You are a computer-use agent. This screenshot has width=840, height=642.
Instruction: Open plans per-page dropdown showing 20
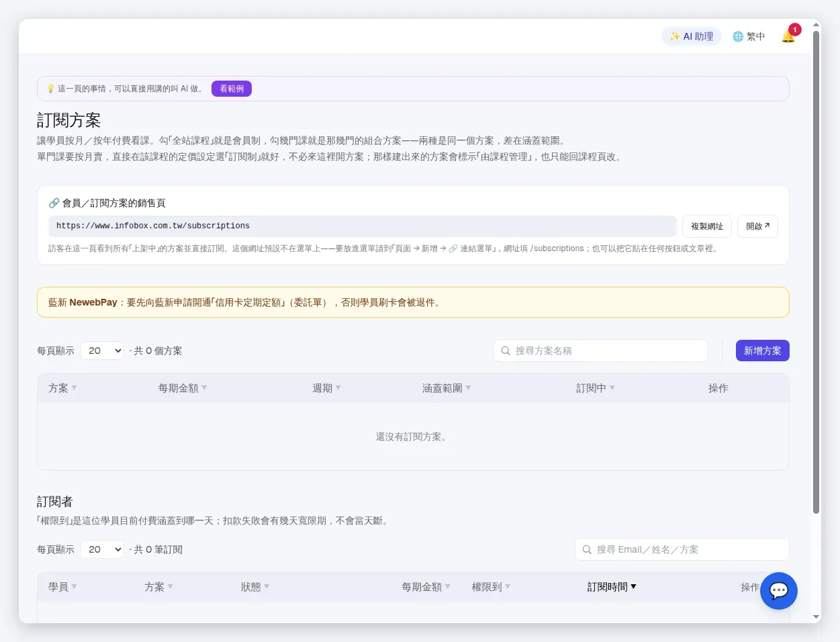click(x=102, y=351)
